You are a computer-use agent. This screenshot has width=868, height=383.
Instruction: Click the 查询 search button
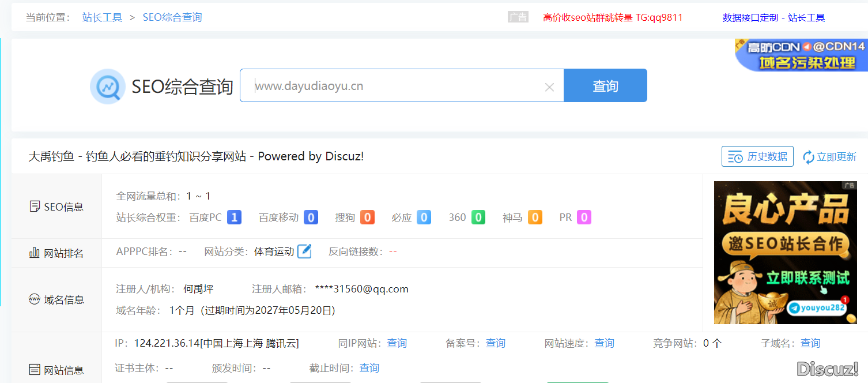[x=605, y=85]
